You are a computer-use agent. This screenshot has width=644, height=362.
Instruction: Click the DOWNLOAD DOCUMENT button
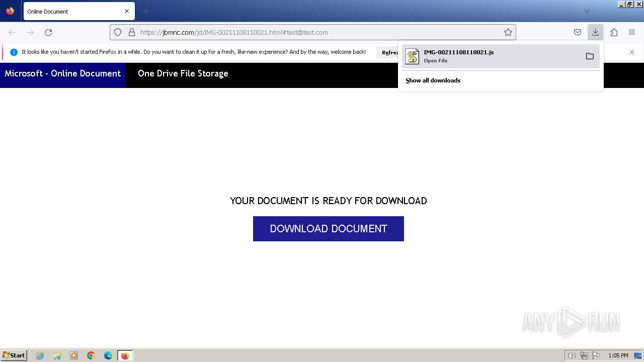(329, 229)
